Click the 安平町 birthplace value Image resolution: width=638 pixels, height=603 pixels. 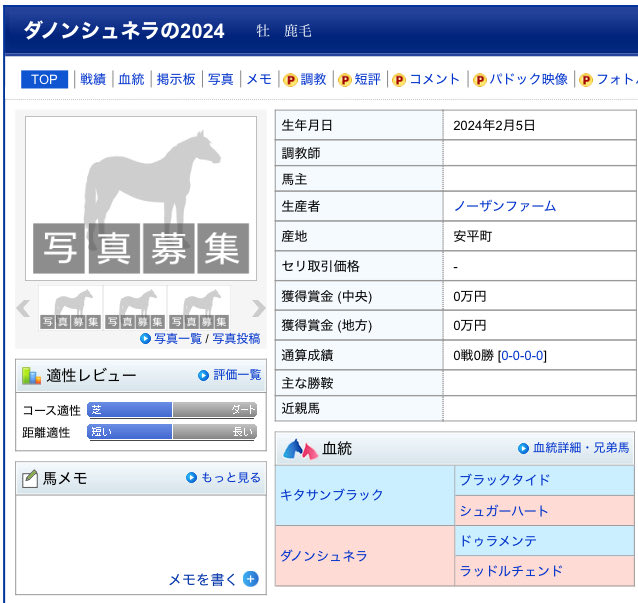coord(472,236)
